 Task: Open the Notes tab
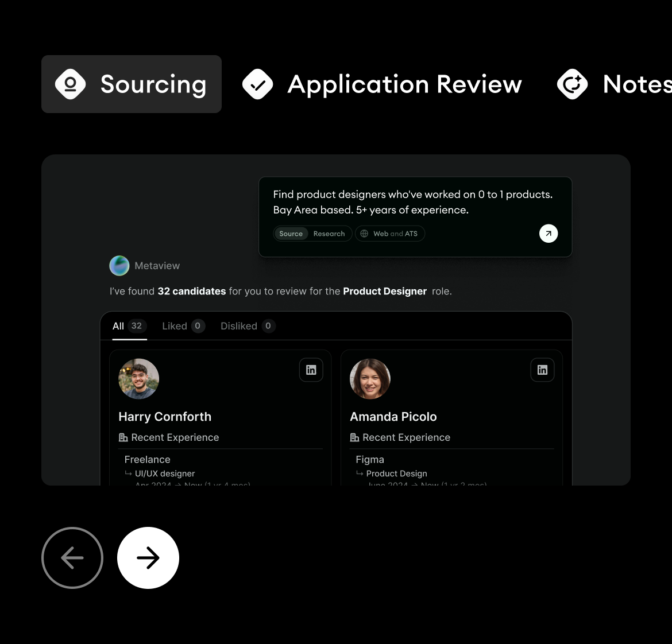tap(614, 84)
